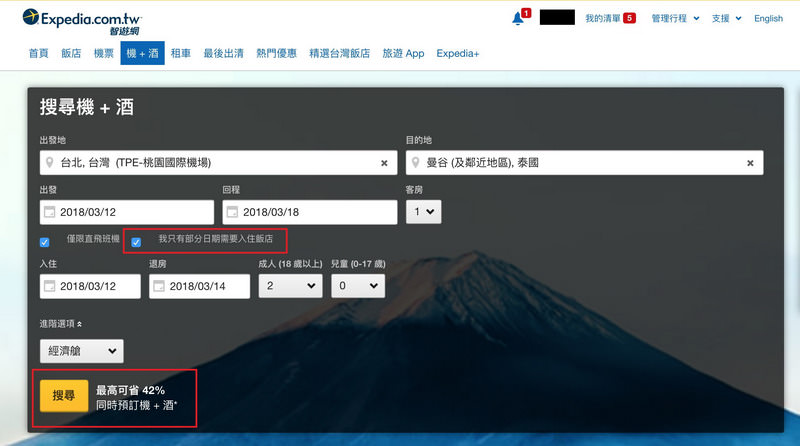Expand the 支援 menu
The height and width of the screenshot is (446, 800).
point(727,18)
